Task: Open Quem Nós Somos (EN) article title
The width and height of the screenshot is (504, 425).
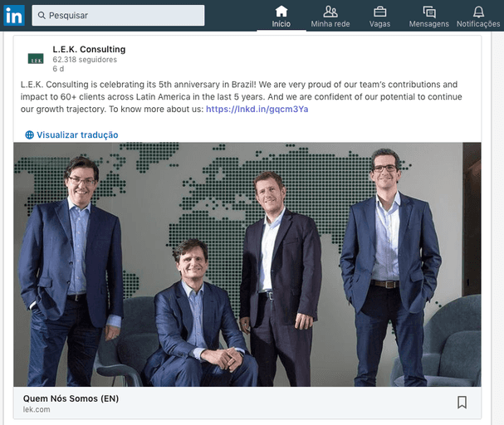Action: click(x=71, y=398)
